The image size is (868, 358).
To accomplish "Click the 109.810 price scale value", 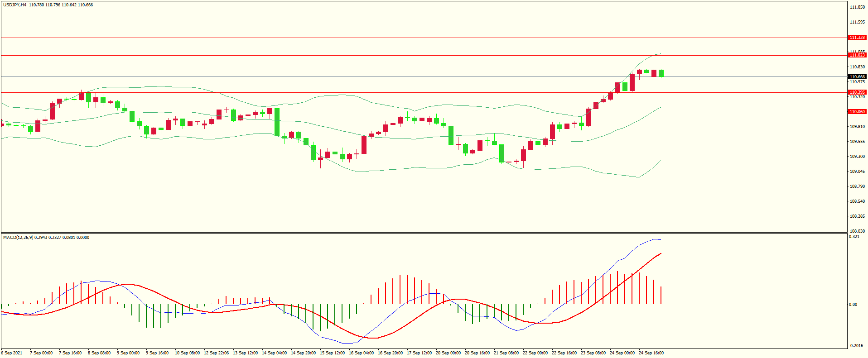I will pos(857,127).
